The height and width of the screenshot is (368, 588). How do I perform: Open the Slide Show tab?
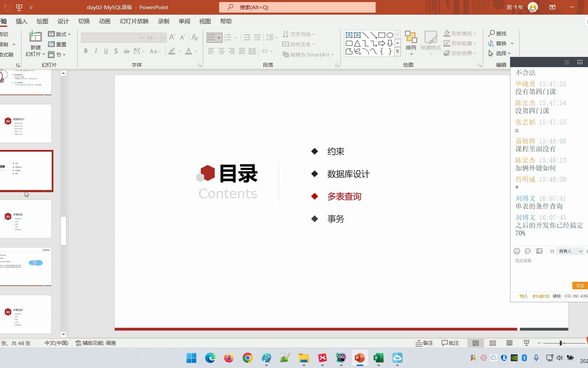tap(134, 21)
